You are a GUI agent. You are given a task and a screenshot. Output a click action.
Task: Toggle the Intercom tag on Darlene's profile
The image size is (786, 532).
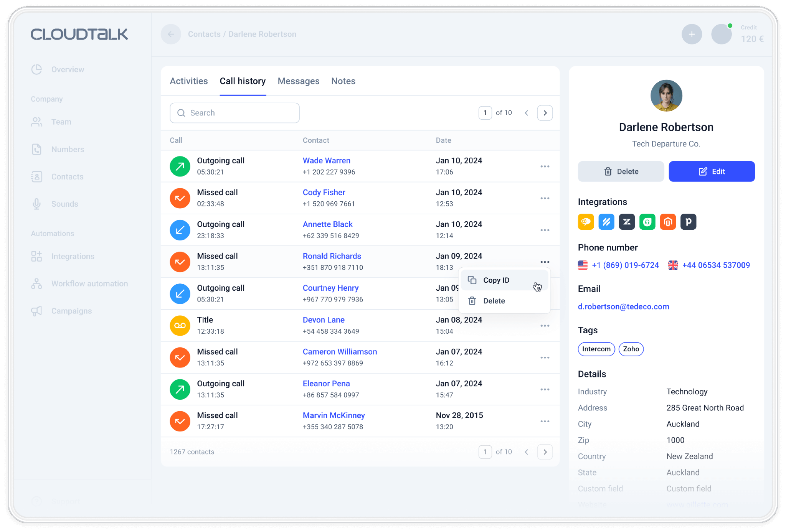596,349
